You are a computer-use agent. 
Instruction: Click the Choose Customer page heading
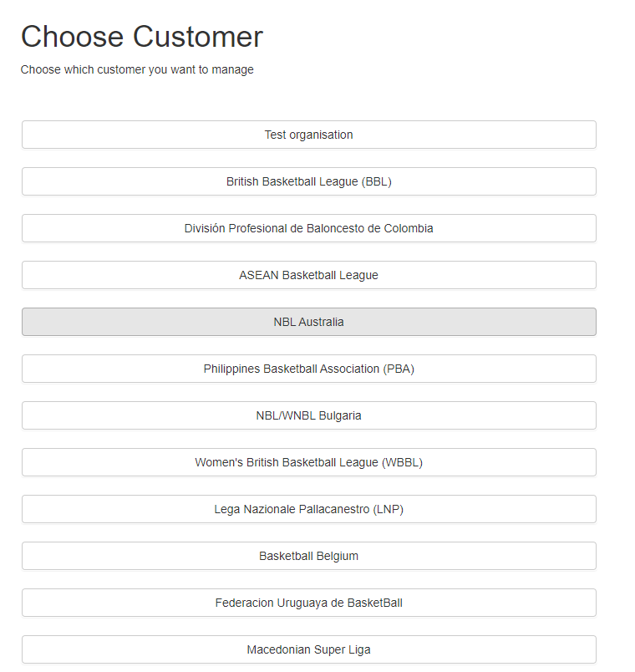[x=142, y=37]
